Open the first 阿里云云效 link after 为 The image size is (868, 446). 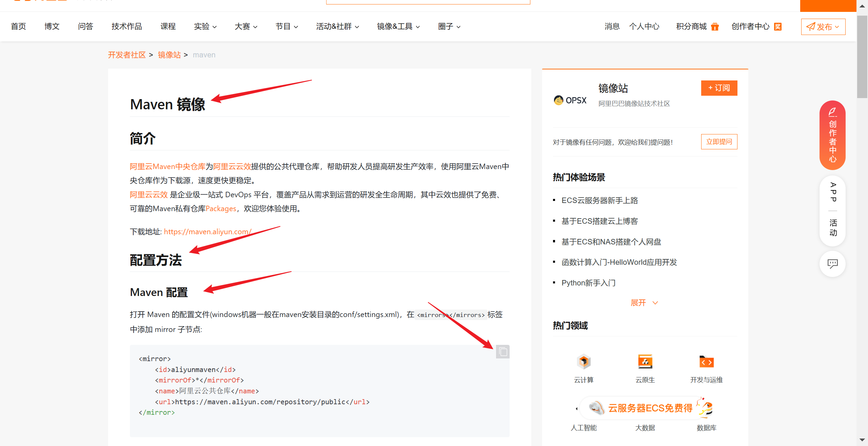click(232, 166)
